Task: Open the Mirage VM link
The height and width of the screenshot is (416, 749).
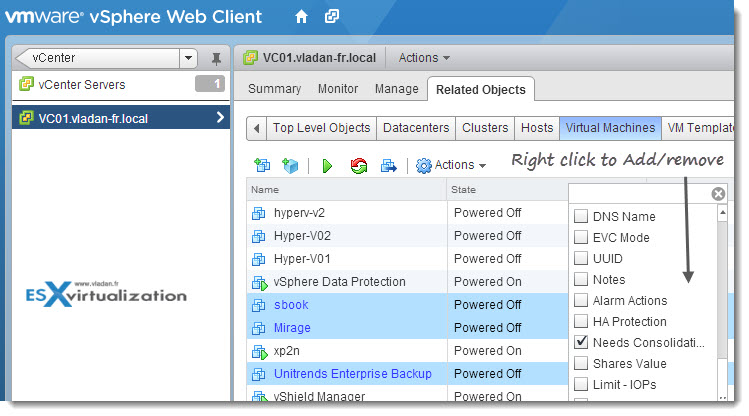Action: (292, 328)
